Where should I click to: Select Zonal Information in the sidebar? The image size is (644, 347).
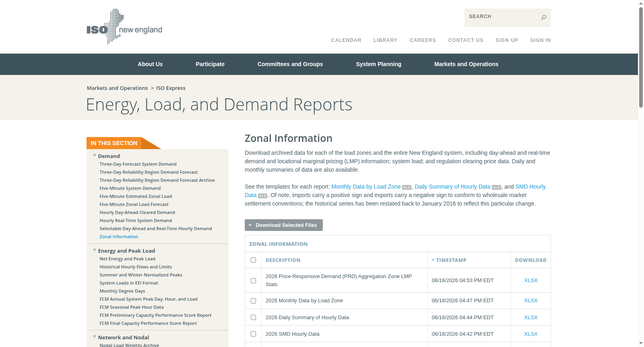click(119, 237)
